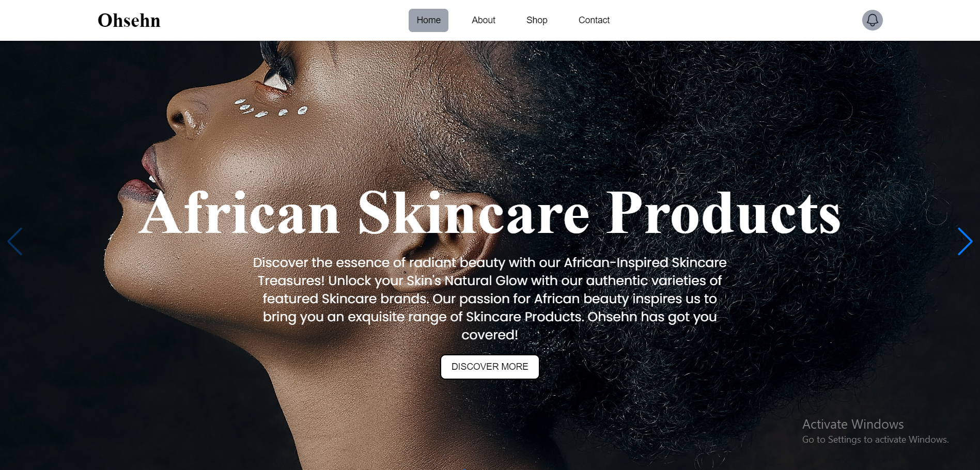Click the African Skincare Products headline

point(490,213)
